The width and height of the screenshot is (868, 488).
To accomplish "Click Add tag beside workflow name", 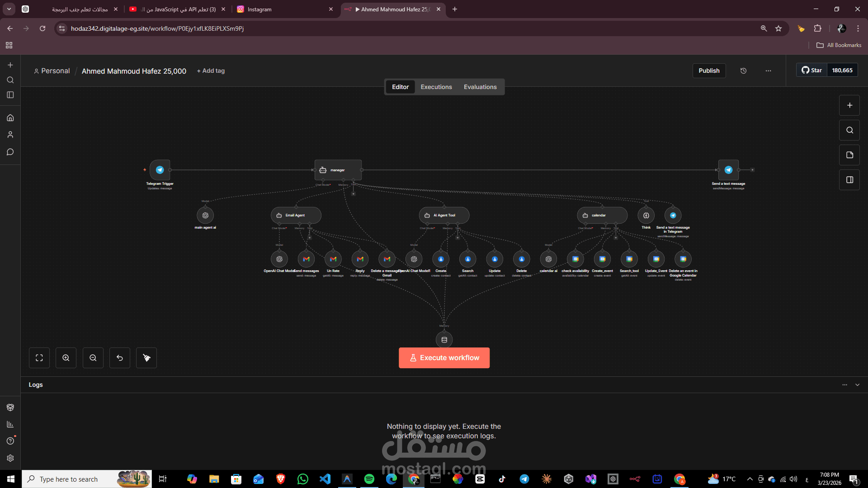I will point(211,71).
